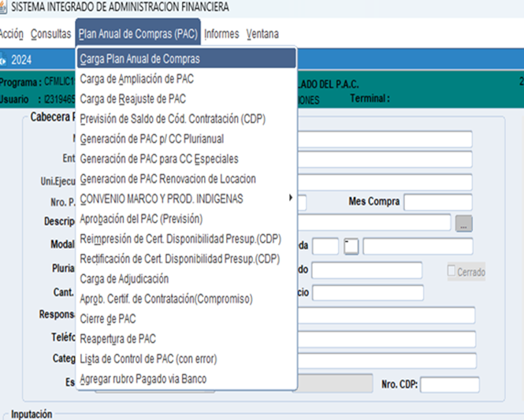Choose Carga de Ampliación de PAC

coord(136,79)
